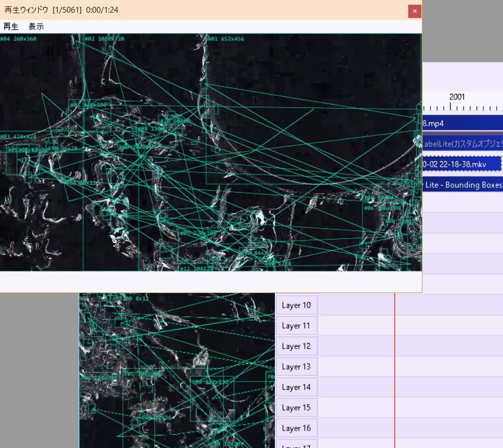This screenshot has height=448, width=503.
Task: Click the '#01 652x456' label in the preview
Action: point(226,39)
